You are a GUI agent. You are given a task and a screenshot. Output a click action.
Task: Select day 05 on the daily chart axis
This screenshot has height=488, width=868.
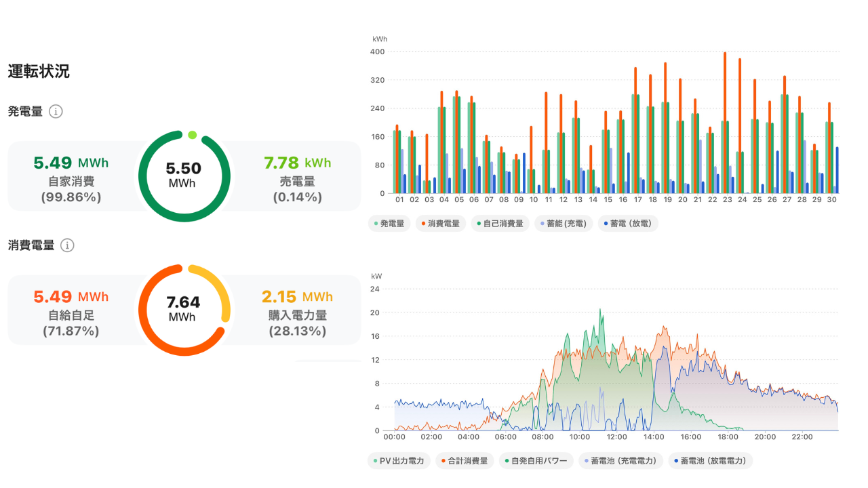click(459, 201)
